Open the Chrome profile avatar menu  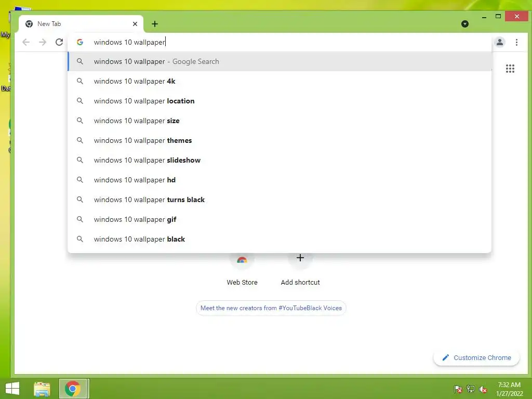pos(500,42)
